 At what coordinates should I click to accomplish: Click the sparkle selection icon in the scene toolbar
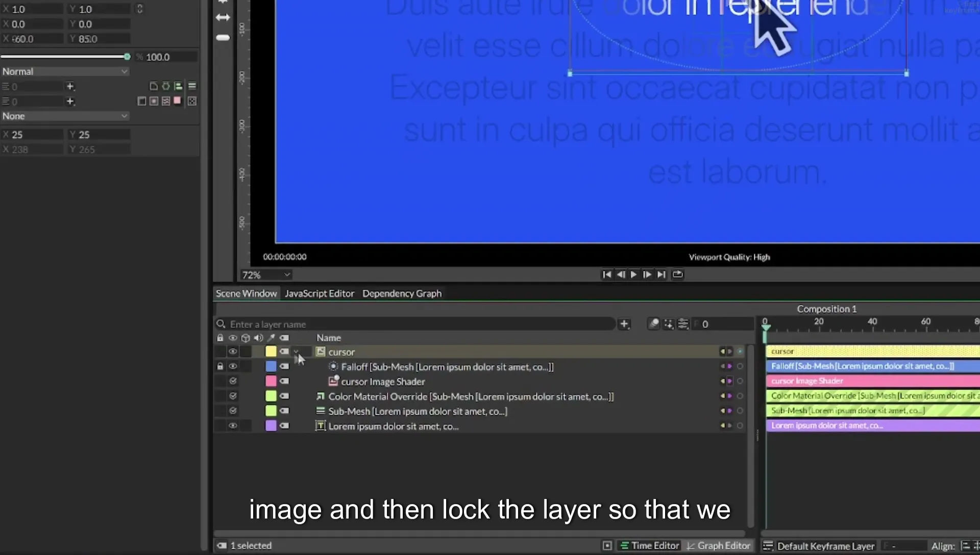(669, 324)
